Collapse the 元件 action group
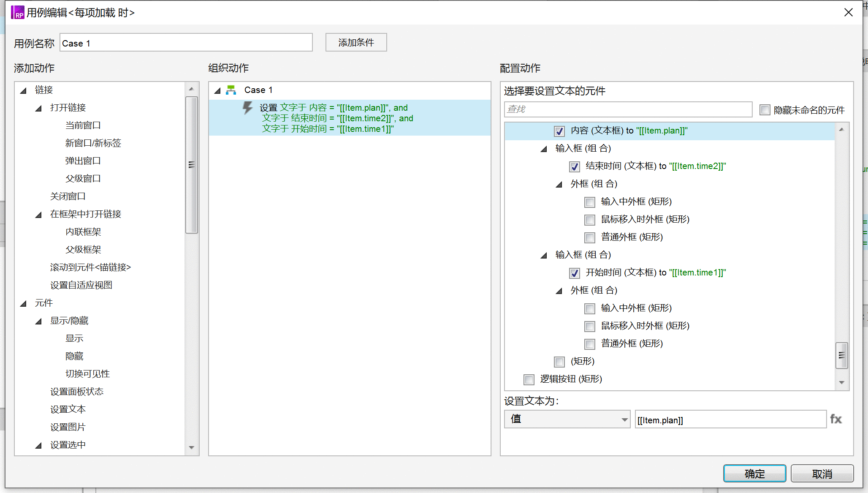This screenshot has width=868, height=493. click(x=24, y=303)
